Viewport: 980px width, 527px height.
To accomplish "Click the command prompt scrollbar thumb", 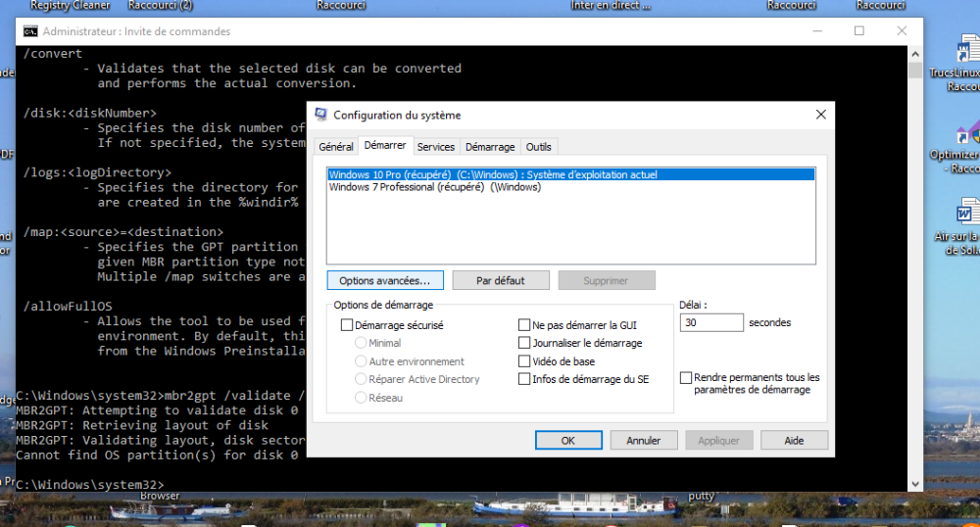I will tap(915, 70).
